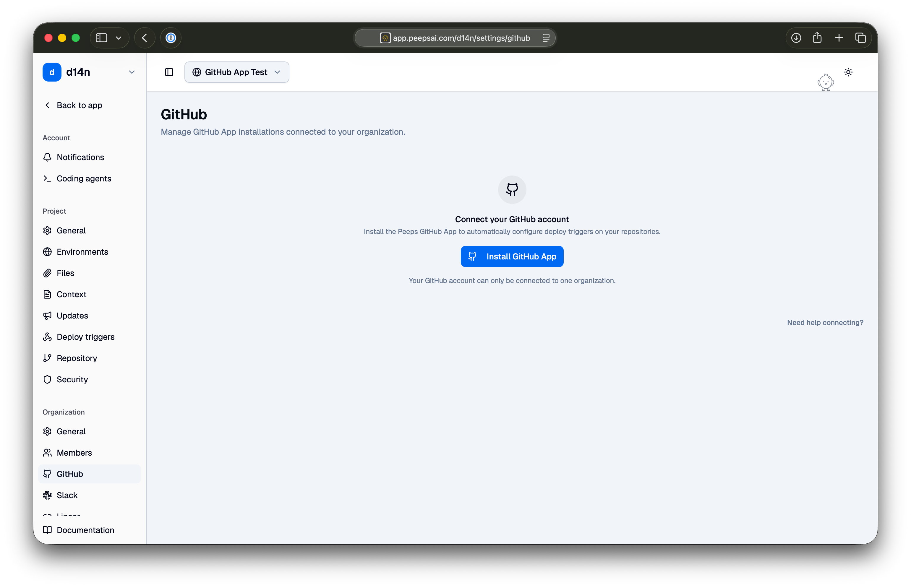Show the tab overview icon
Screen dimensions: 911x588
click(860, 38)
